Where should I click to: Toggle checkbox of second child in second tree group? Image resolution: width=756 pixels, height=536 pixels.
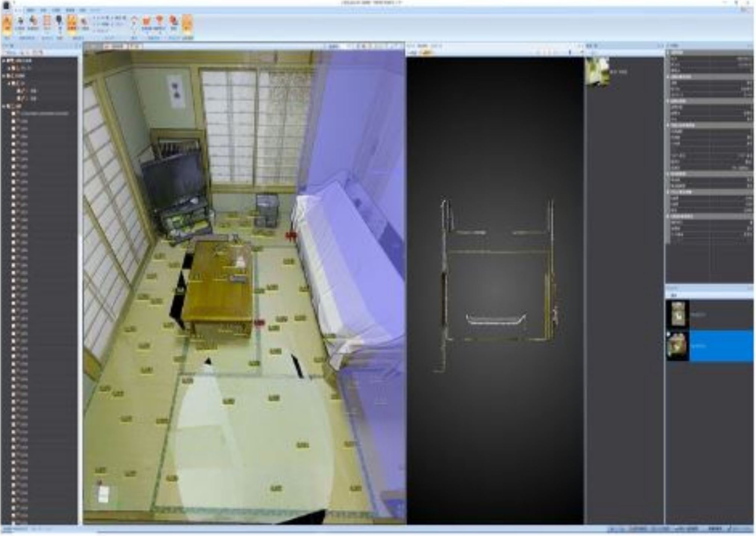click(19, 99)
